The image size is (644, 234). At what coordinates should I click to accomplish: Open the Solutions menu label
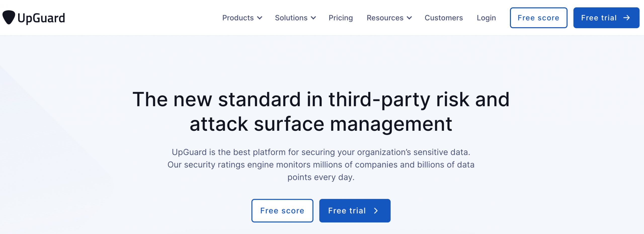click(291, 18)
